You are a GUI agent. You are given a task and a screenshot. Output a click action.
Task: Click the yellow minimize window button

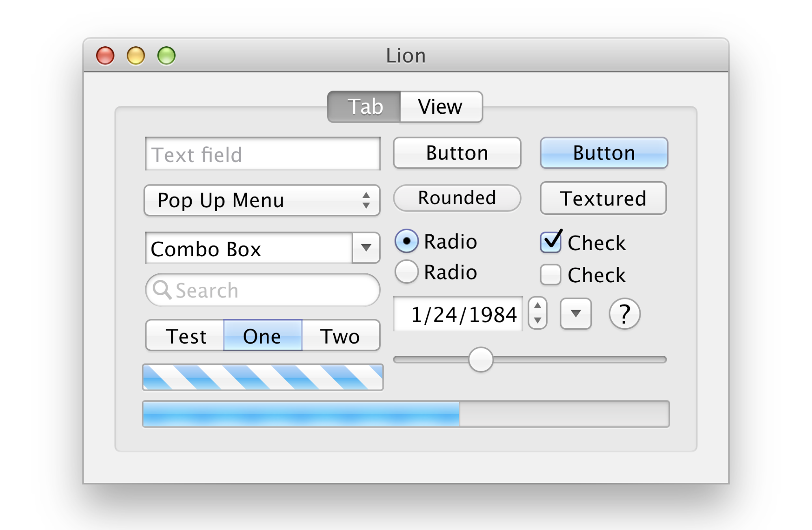(x=136, y=56)
